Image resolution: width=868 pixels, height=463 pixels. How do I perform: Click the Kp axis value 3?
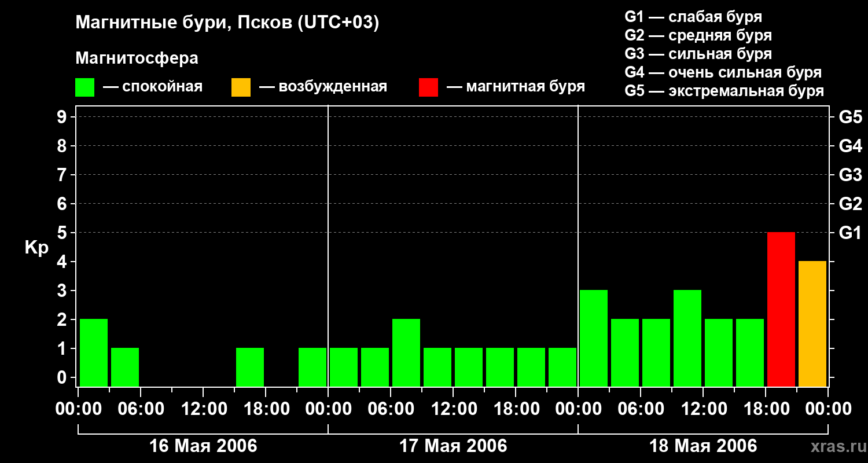click(x=63, y=291)
